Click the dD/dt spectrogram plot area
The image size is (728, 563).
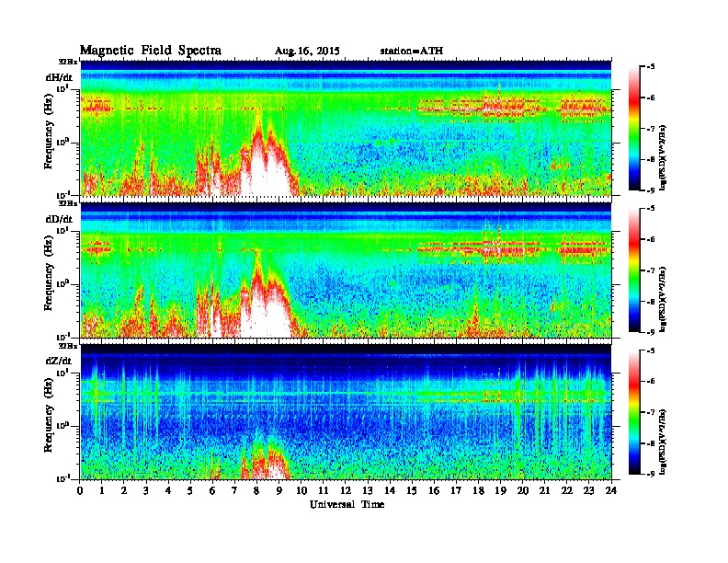tap(346, 270)
